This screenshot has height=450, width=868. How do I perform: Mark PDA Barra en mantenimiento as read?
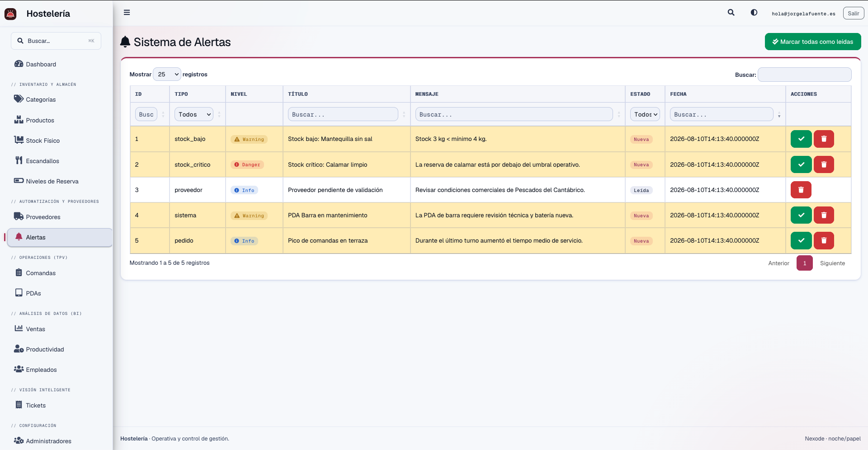click(801, 215)
